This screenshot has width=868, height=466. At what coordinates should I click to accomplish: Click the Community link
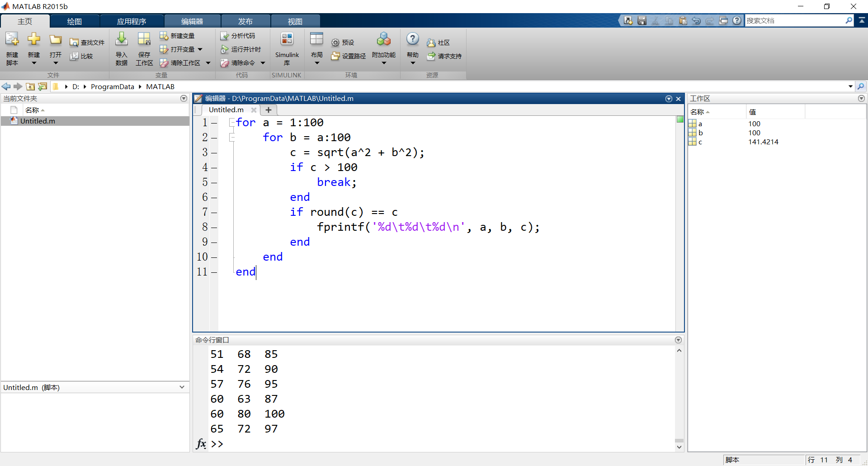pos(439,43)
